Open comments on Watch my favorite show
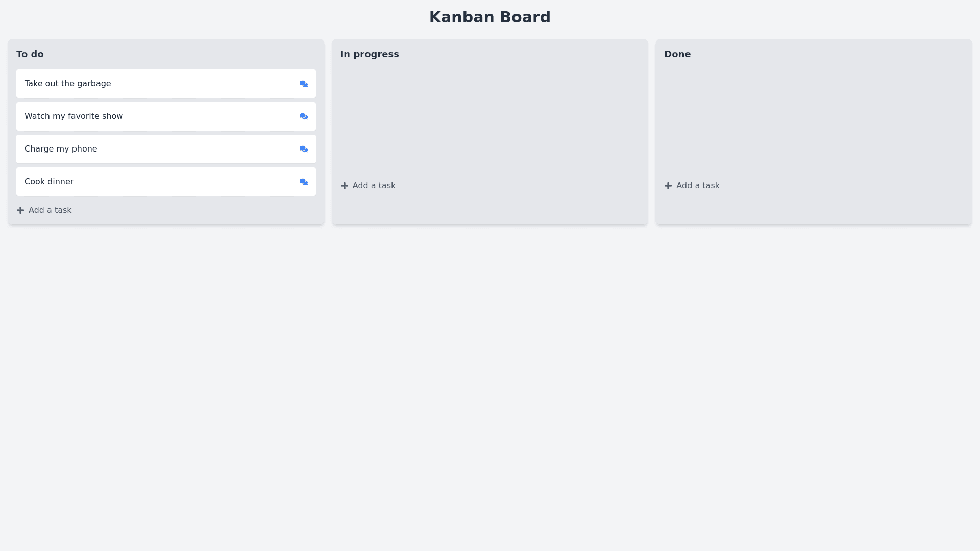This screenshot has height=551, width=980. coord(304,116)
